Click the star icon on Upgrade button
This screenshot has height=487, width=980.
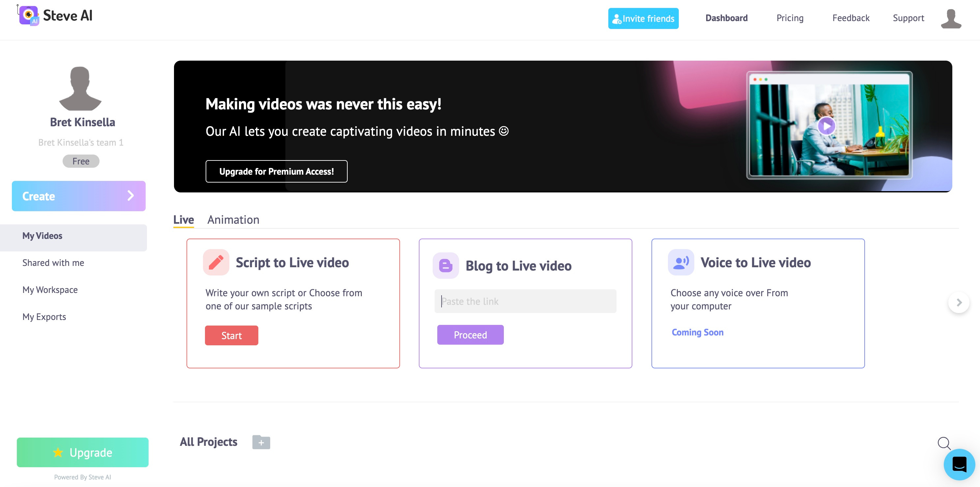58,452
